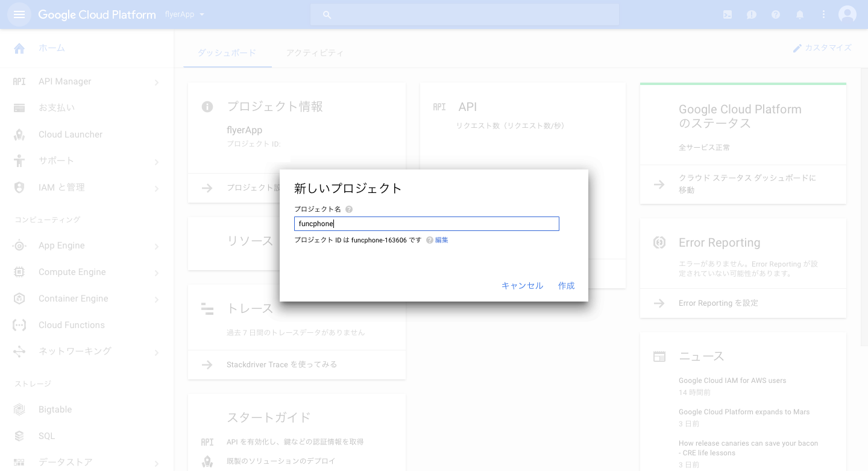868x471 pixels.
Task: Open the hamburger navigation menu
Action: pyautogui.click(x=19, y=14)
